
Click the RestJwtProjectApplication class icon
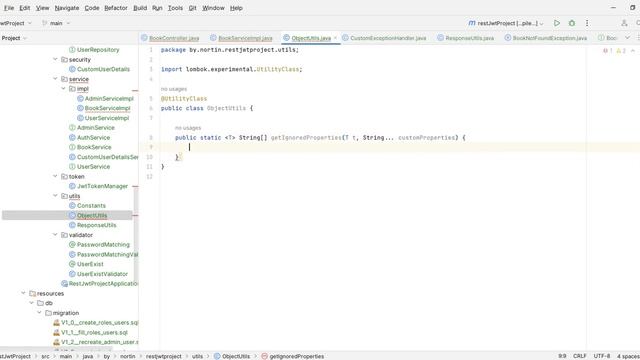pyautogui.click(x=64, y=283)
